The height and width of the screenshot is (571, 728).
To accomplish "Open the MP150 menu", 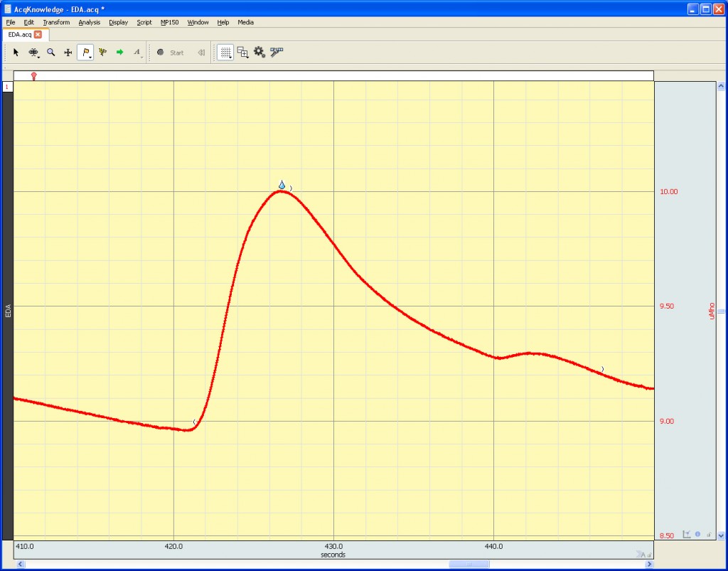I will coord(169,22).
